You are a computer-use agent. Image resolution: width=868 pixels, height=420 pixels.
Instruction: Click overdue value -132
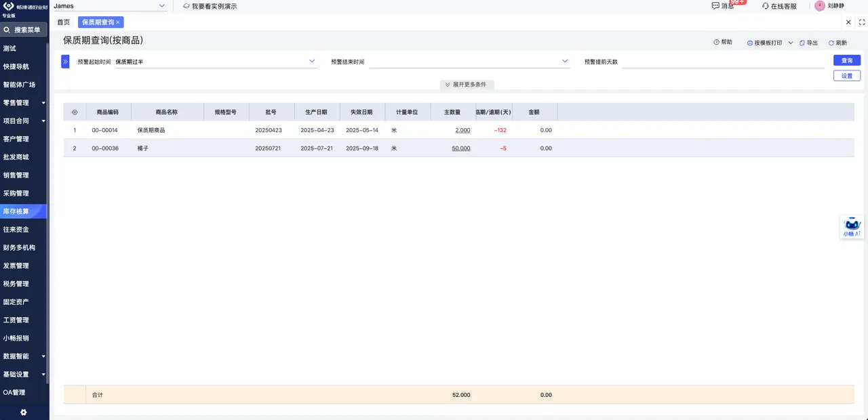(x=500, y=130)
